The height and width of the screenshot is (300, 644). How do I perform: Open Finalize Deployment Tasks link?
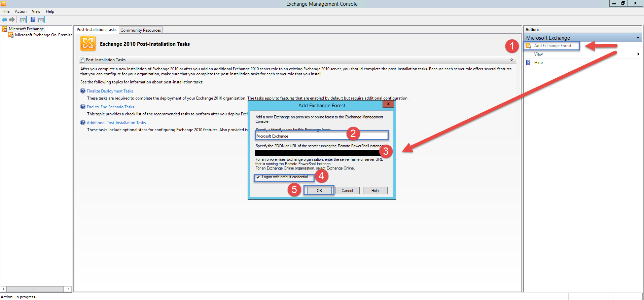click(110, 91)
